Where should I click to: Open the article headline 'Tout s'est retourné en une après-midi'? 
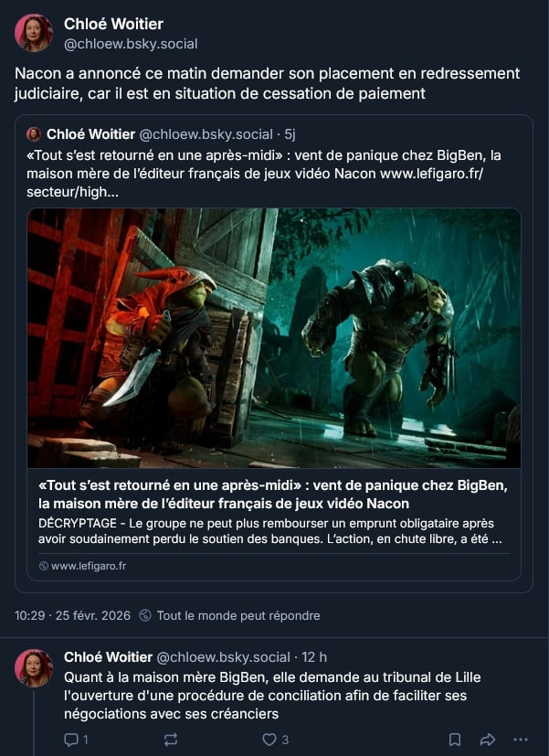pos(273,495)
